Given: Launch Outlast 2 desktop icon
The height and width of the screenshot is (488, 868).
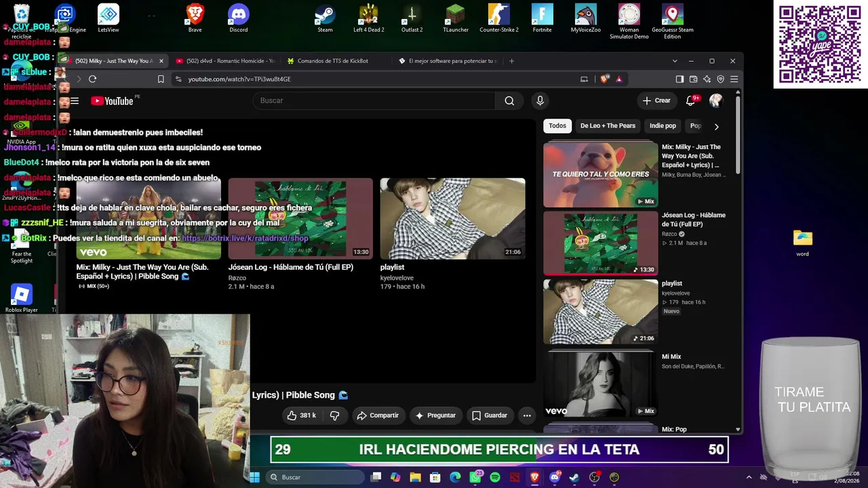Looking at the screenshot, I should [412, 19].
